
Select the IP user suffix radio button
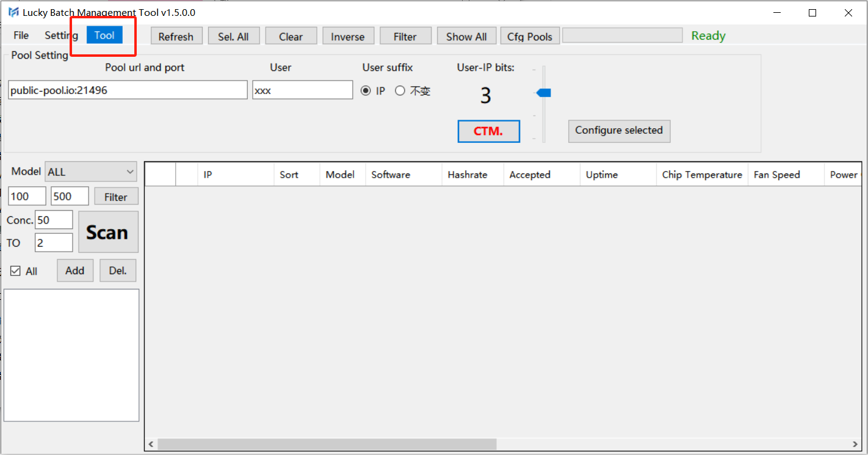click(x=366, y=91)
